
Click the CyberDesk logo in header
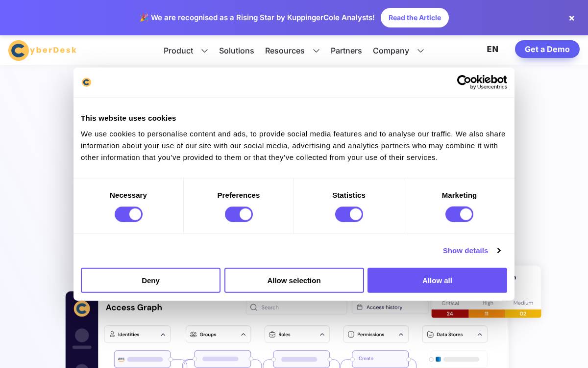(42, 50)
